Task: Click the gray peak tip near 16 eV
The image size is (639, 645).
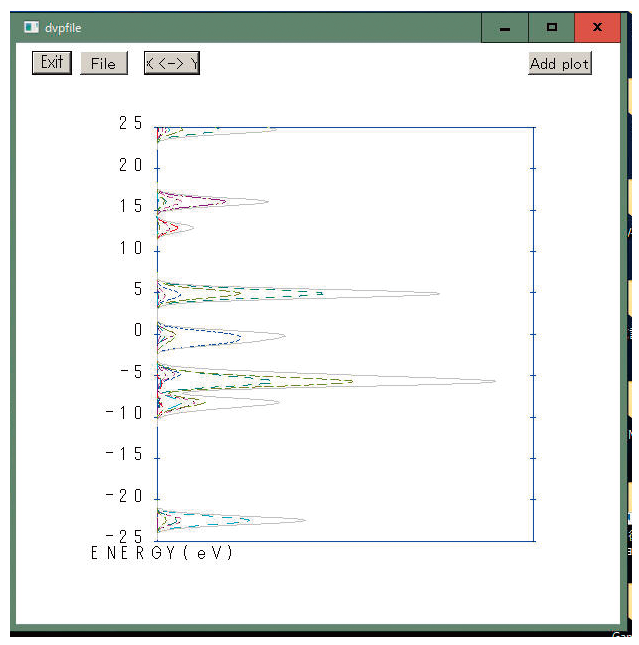Action: tap(267, 202)
